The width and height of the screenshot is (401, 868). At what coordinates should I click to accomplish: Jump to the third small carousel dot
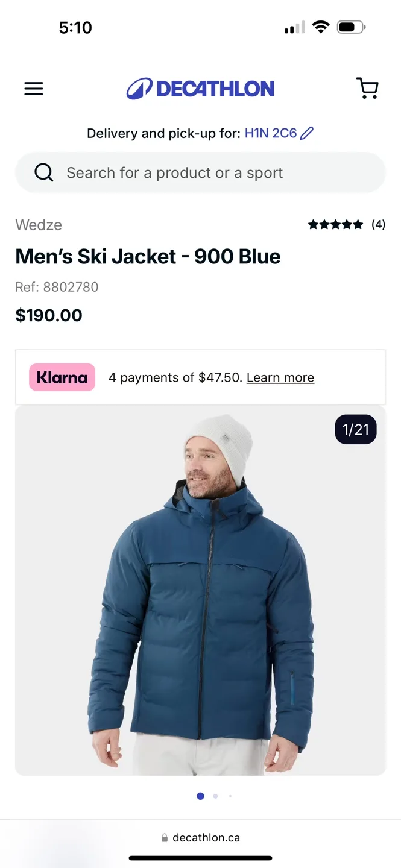230,796
